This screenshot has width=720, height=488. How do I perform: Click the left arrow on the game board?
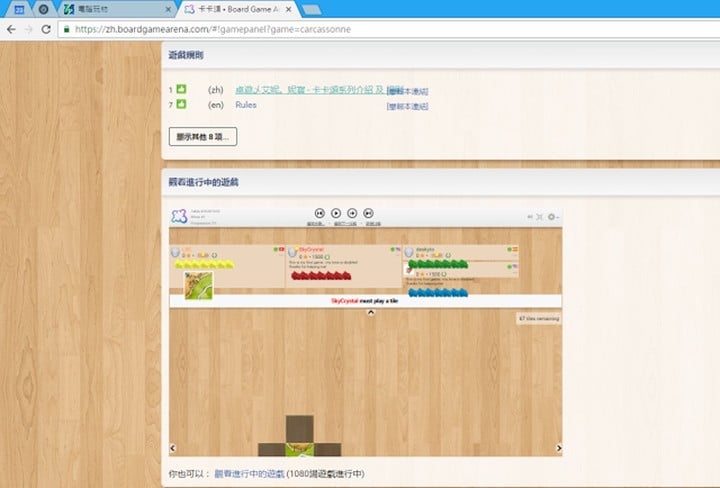coord(173,448)
